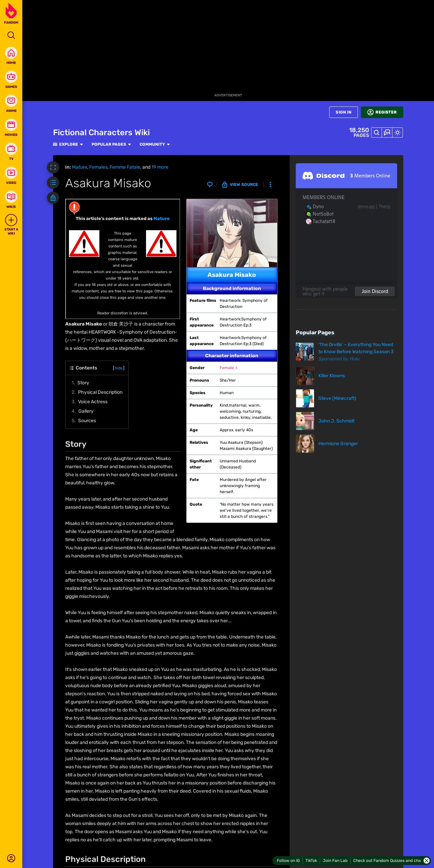Click the Hermione Granger thumbnail image
434x868 pixels.
click(x=305, y=443)
